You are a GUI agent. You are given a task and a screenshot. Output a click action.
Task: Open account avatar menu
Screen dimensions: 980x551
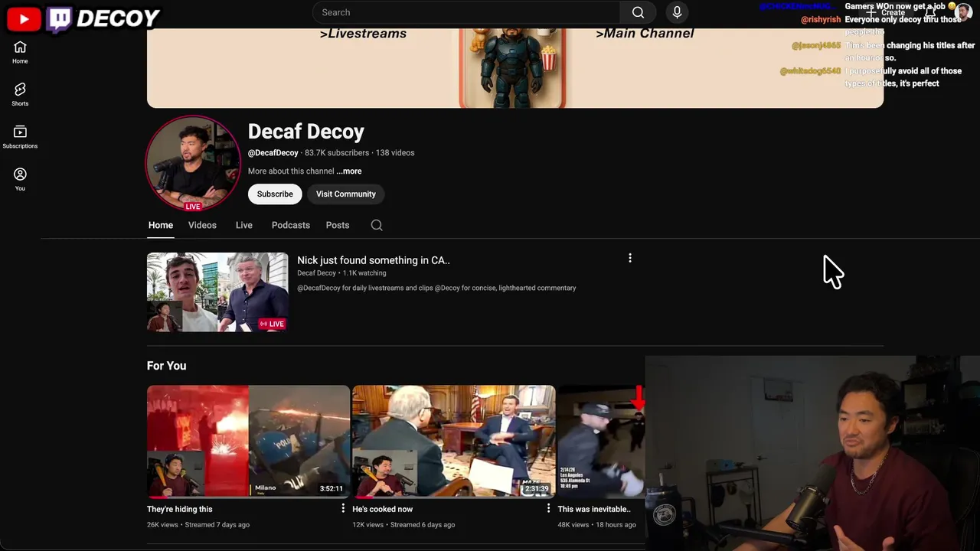tap(963, 12)
